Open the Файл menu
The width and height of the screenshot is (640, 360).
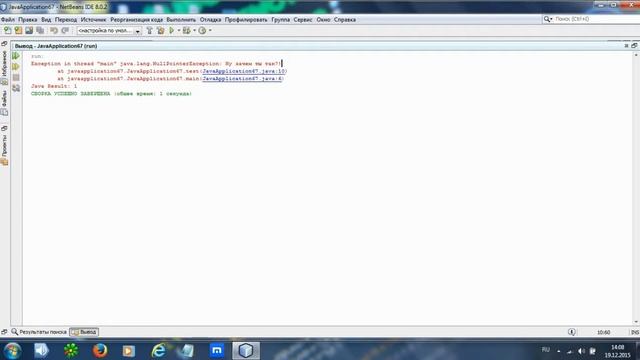tap(8, 20)
